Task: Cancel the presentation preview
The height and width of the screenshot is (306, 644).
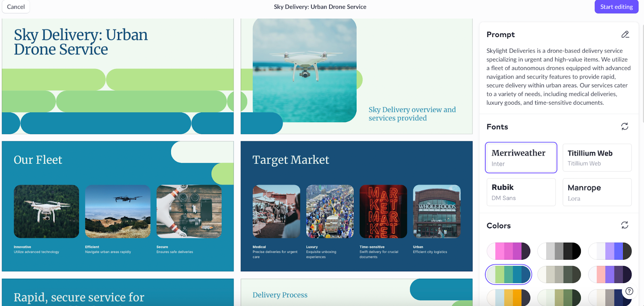Action: pyautogui.click(x=16, y=7)
